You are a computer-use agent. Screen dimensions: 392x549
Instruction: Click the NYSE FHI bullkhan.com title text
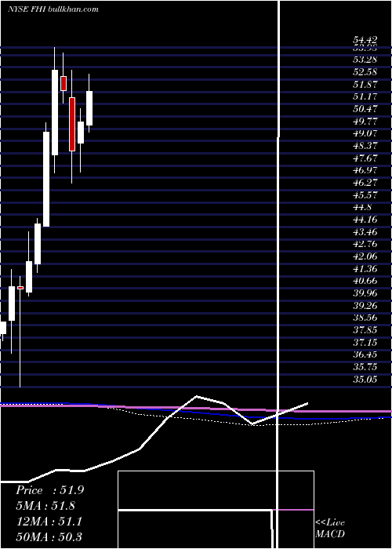pos(53,9)
